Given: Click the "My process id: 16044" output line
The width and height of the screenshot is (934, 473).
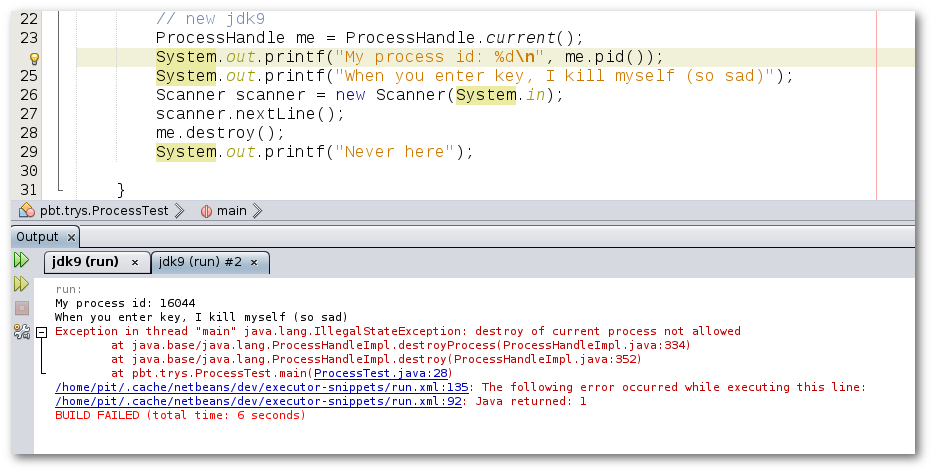Looking at the screenshot, I should click(125, 303).
